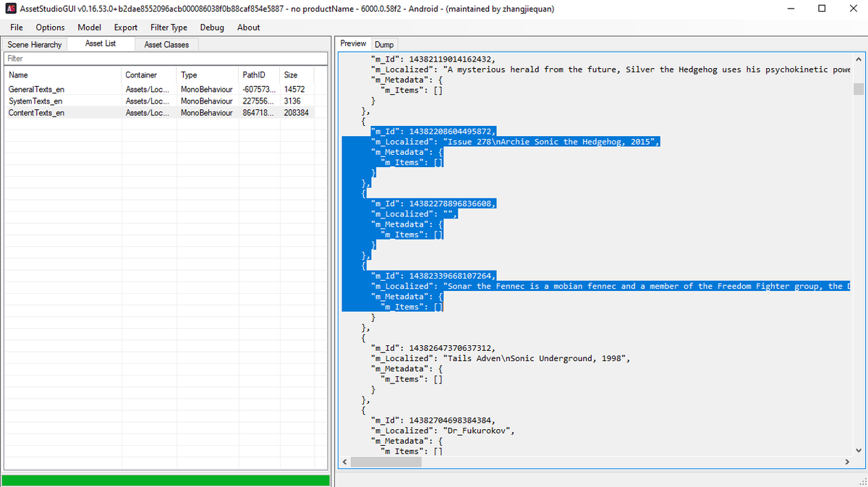The width and height of the screenshot is (868, 487).
Task: Click preview horizontal scrollbar right arrow
Action: 846,462
